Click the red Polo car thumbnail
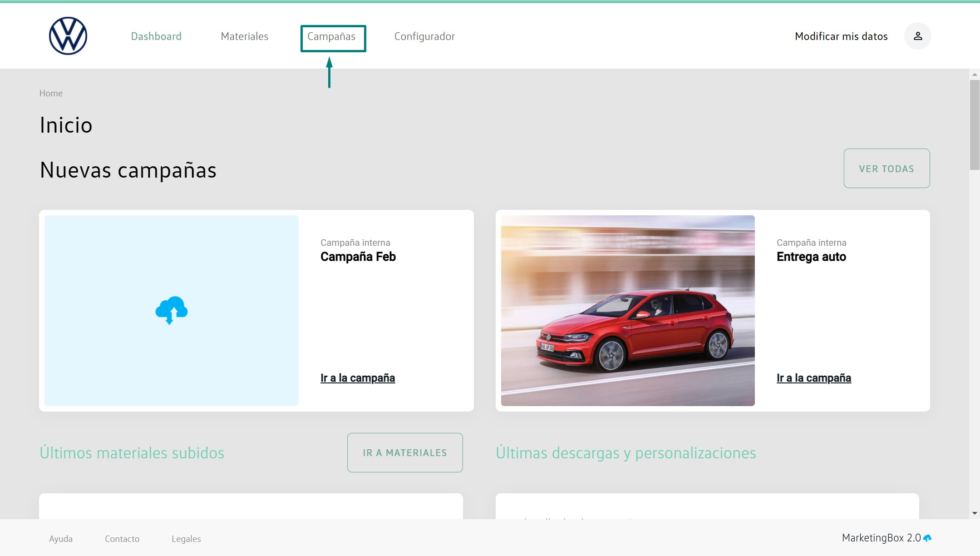Image resolution: width=980 pixels, height=556 pixels. tap(628, 310)
